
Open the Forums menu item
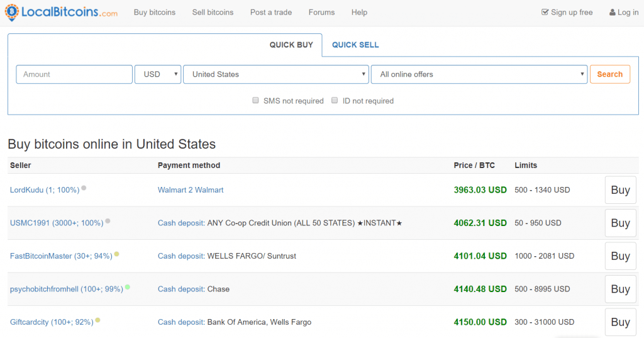[x=321, y=13]
